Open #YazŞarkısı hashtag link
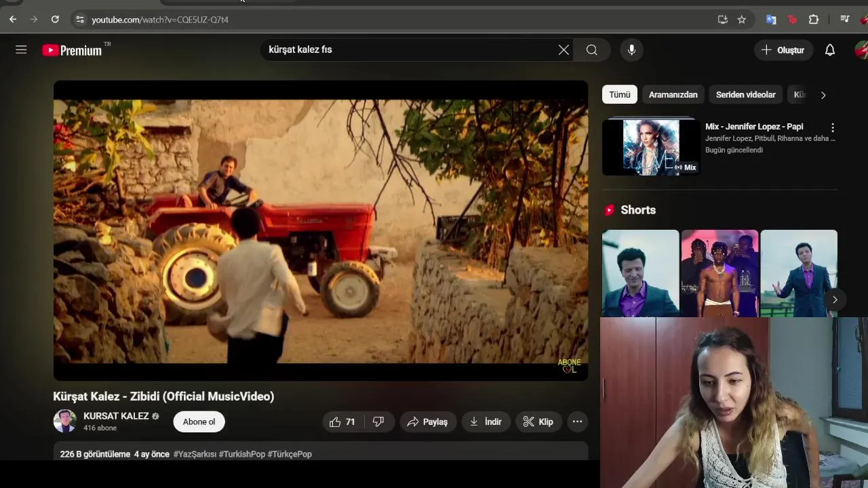Screen dimensions: 868x488 (x=195, y=454)
